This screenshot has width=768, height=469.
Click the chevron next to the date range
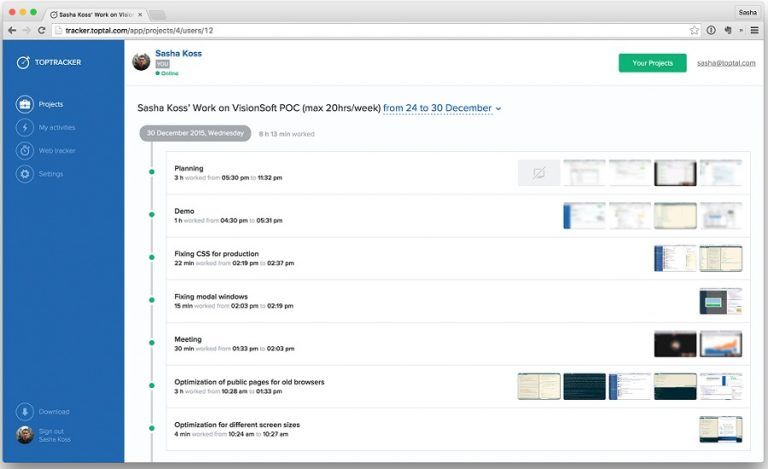pos(499,109)
